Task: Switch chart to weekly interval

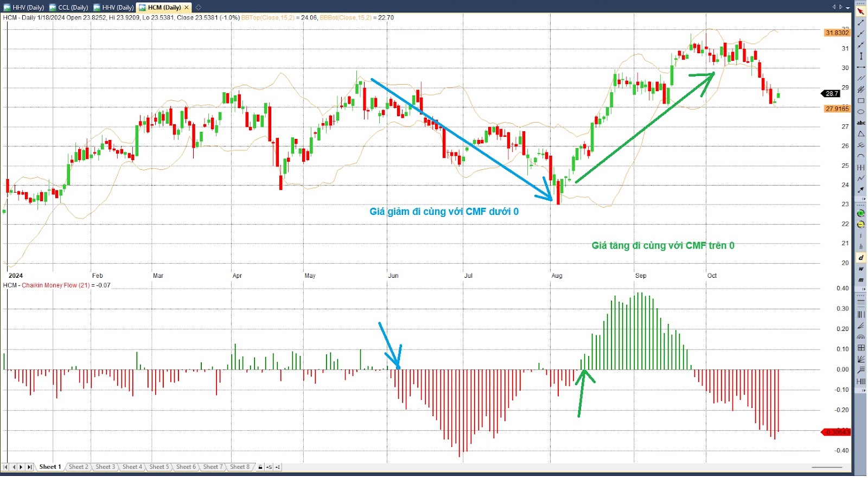Action: coord(861,269)
